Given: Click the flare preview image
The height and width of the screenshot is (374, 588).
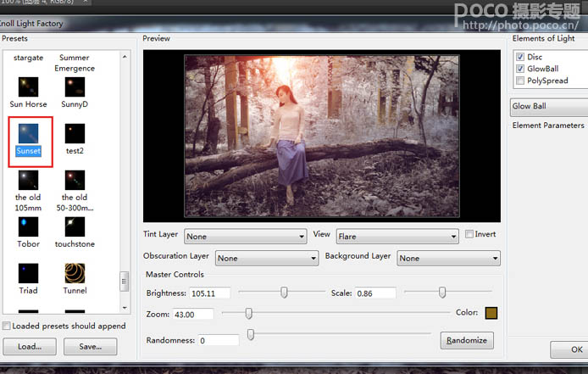Looking at the screenshot, I should pos(322,136).
